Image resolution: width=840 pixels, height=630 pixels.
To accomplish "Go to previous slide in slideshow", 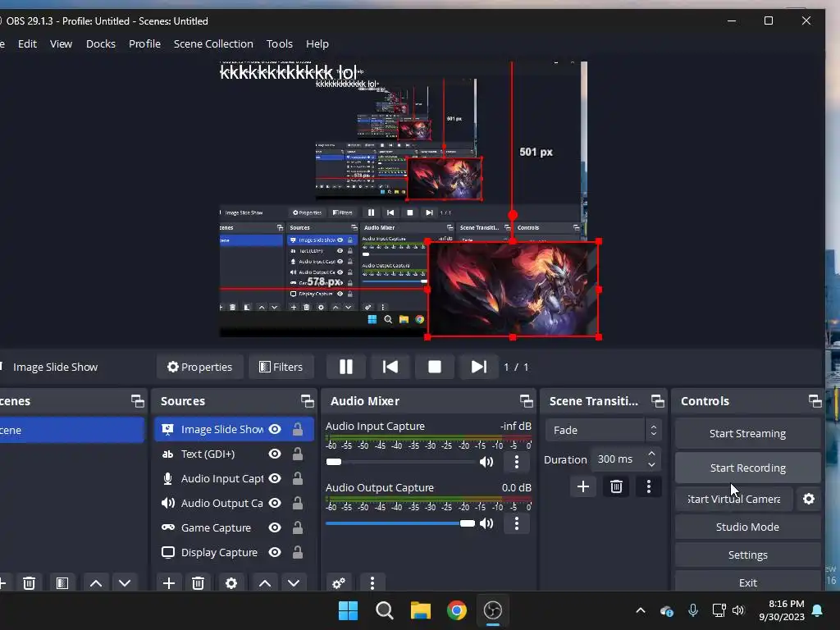I will click(390, 367).
